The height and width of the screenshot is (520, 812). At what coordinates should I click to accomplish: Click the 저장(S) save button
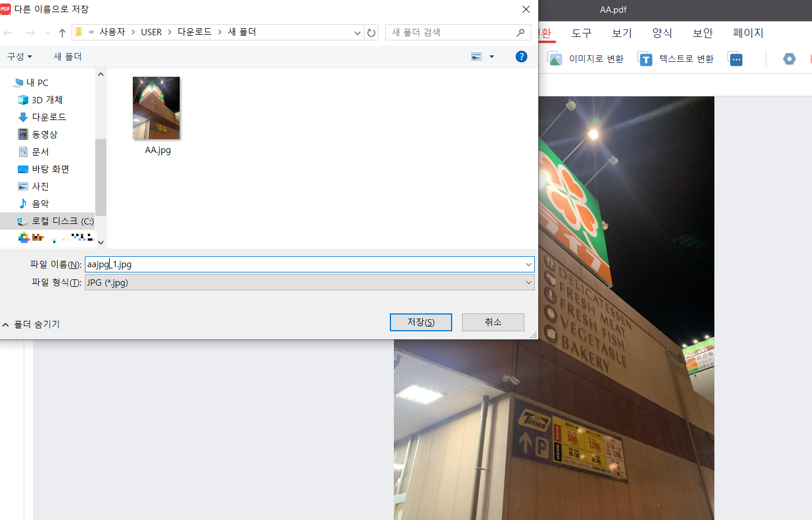click(x=420, y=322)
